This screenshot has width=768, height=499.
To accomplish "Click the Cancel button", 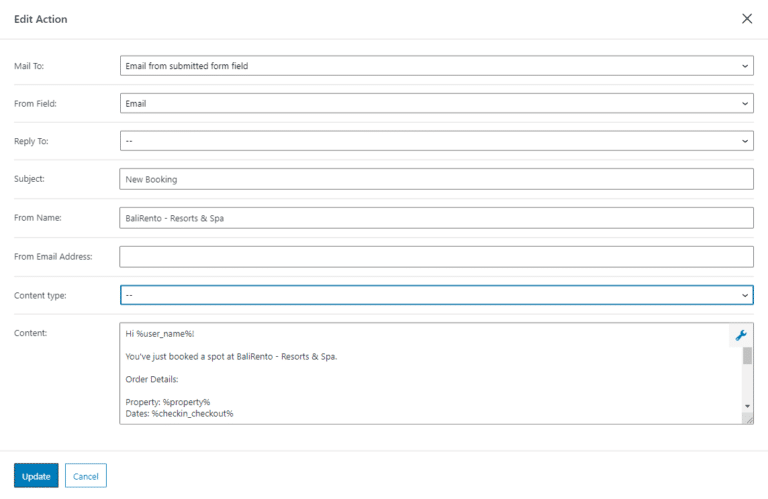I will click(x=86, y=476).
